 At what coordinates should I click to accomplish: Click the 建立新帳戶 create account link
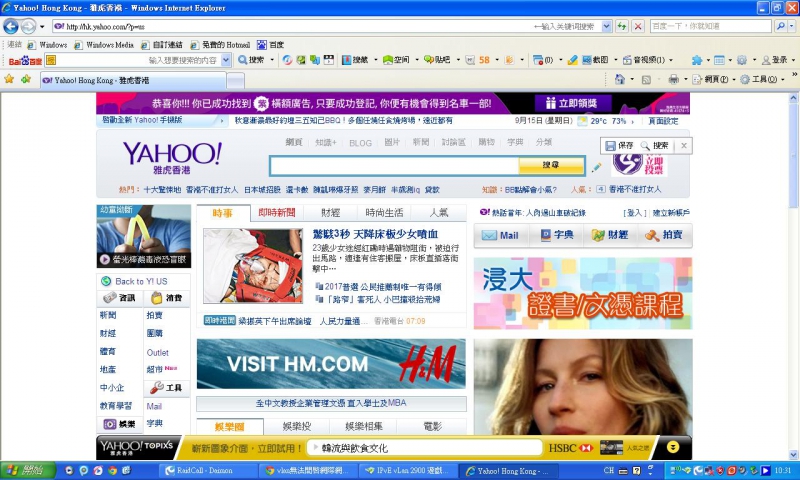[x=671, y=213]
